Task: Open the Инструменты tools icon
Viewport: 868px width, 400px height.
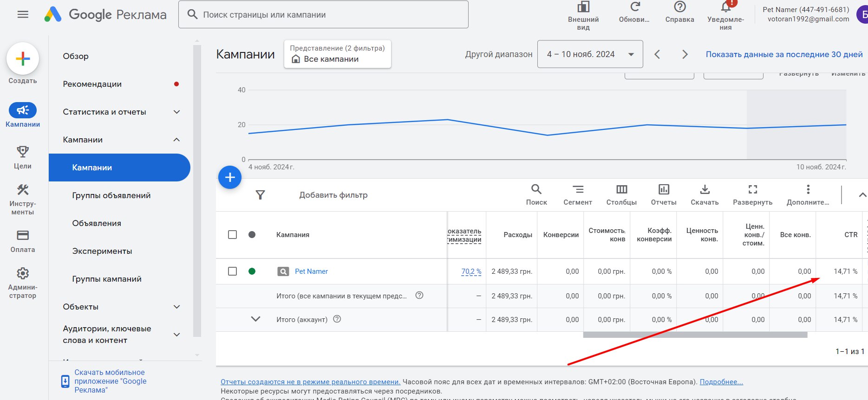Action: tap(23, 189)
